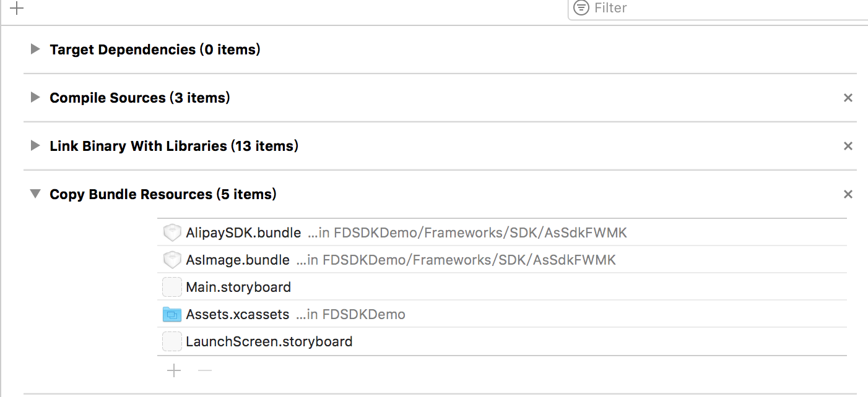Viewport: 868px width, 397px height.
Task: Select the AlipaySDK.bundle file icon
Action: [x=171, y=233]
